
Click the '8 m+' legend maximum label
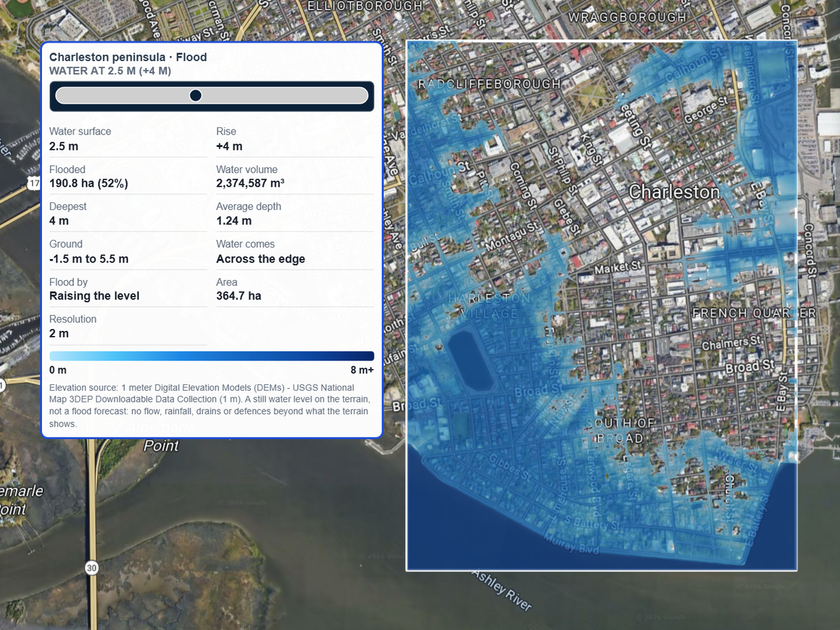pyautogui.click(x=362, y=370)
